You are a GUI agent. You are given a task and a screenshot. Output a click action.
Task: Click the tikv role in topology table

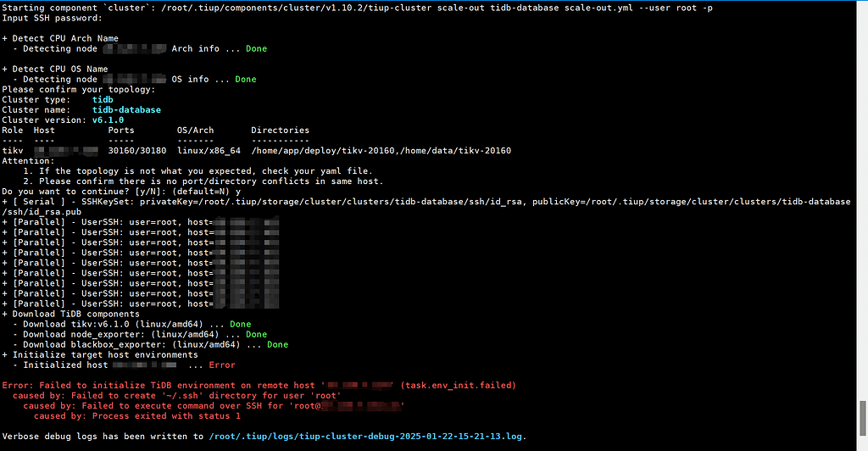(x=12, y=151)
